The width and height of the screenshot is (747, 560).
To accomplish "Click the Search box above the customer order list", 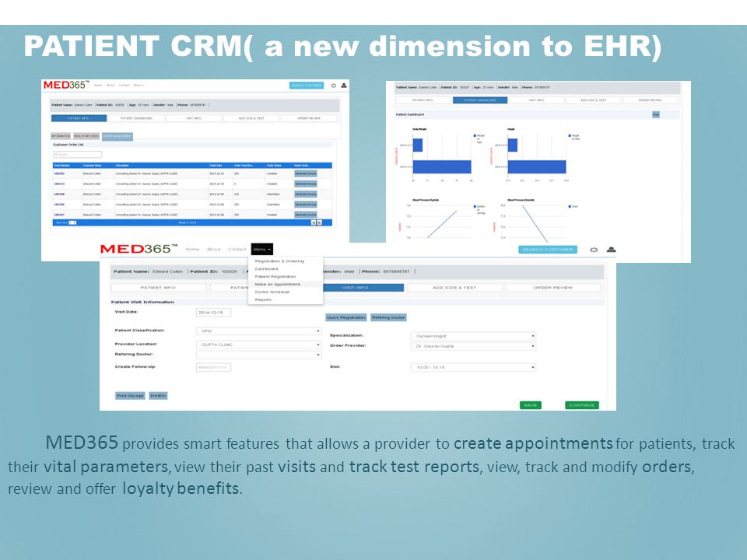I will 77,155.
